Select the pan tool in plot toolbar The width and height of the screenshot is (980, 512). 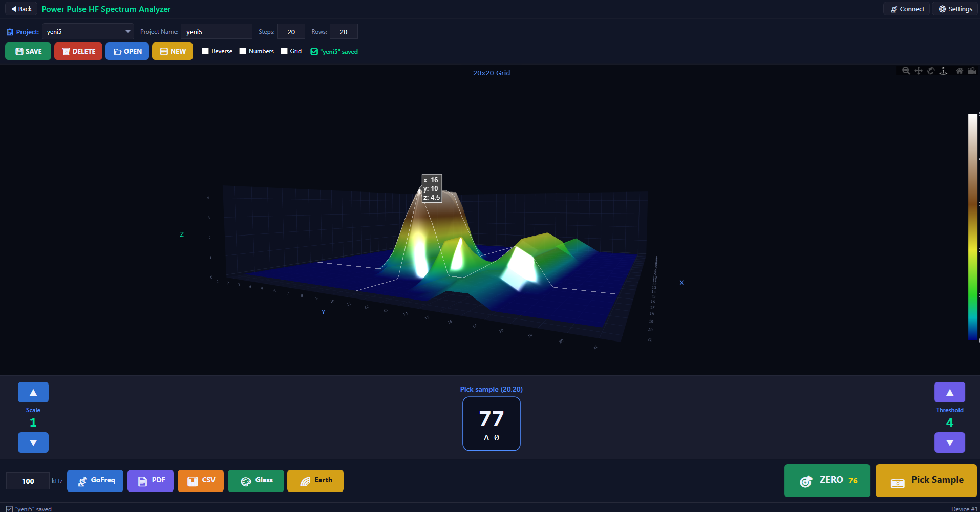919,71
